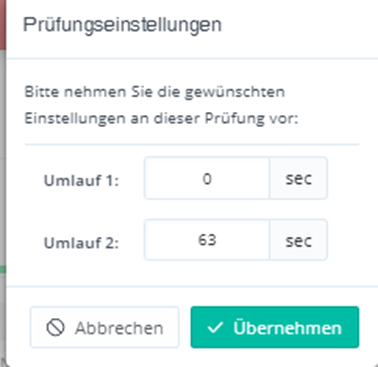378x367 pixels.
Task: Click the text 'Bitte nehmen Sie die gewünschten'
Action: 155,92
